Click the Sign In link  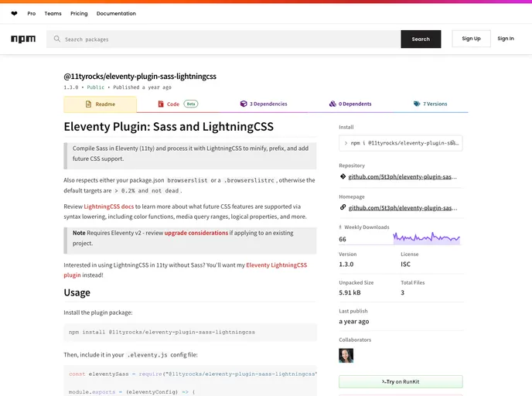click(x=506, y=39)
